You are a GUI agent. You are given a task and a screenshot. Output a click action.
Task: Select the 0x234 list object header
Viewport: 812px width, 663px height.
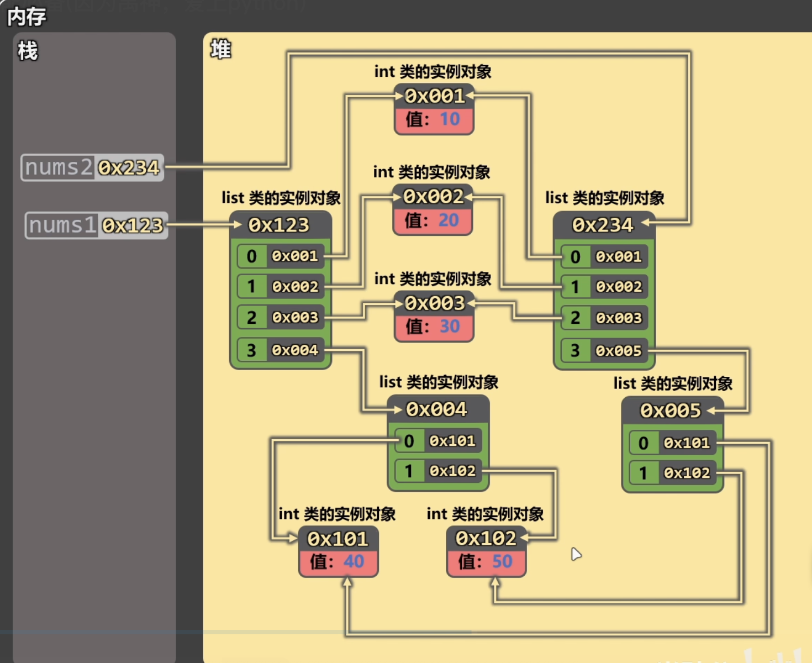pyautogui.click(x=603, y=225)
